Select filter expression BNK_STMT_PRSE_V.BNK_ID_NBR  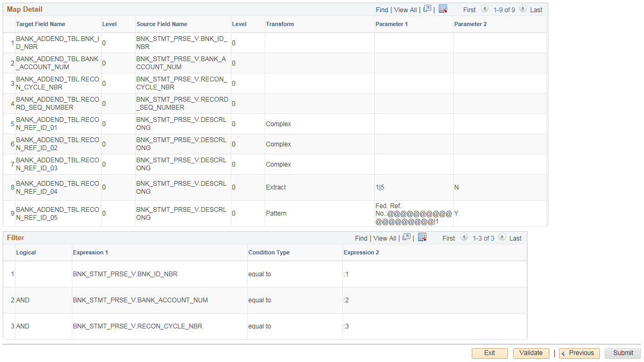point(125,274)
